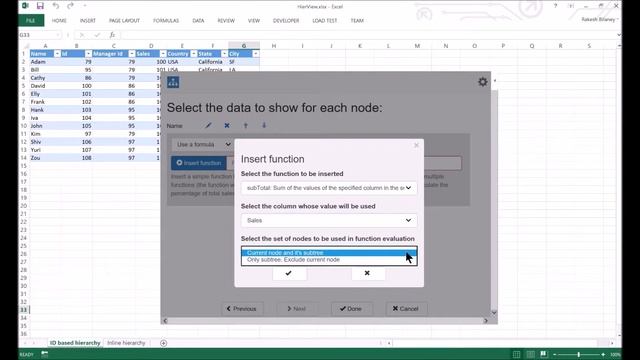
Task: Click the Next button
Action: tap(297, 309)
